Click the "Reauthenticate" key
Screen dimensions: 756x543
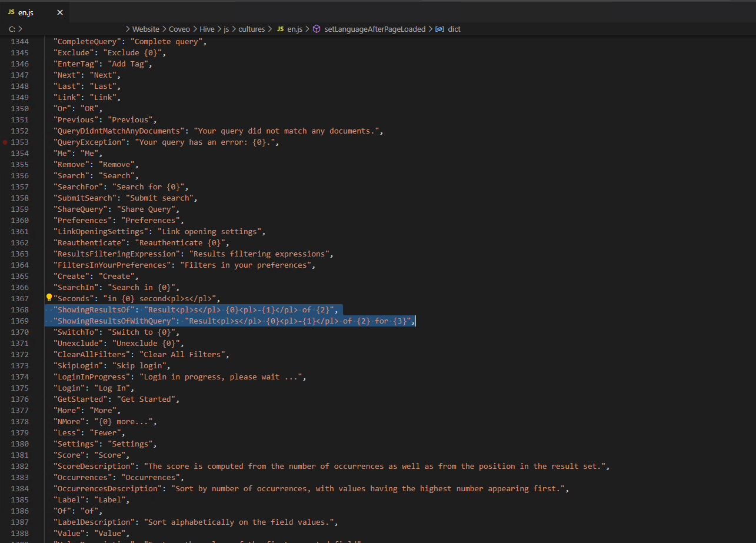tap(90, 243)
